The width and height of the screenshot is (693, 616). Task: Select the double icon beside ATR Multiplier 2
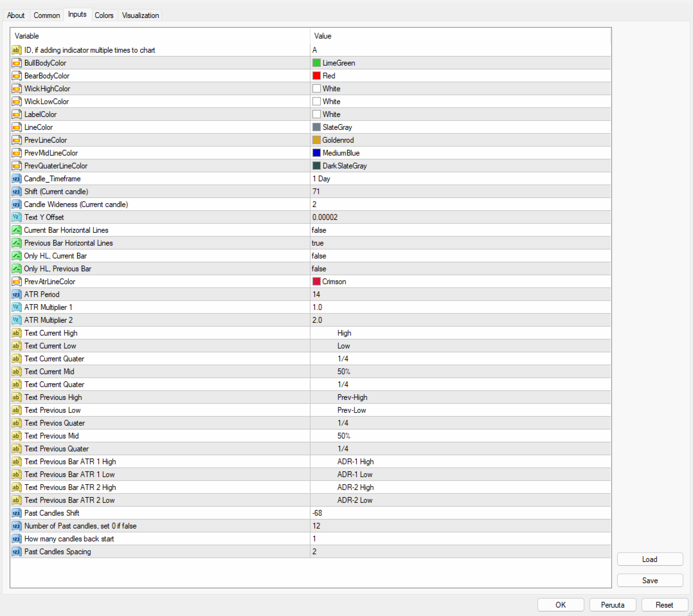(16, 320)
